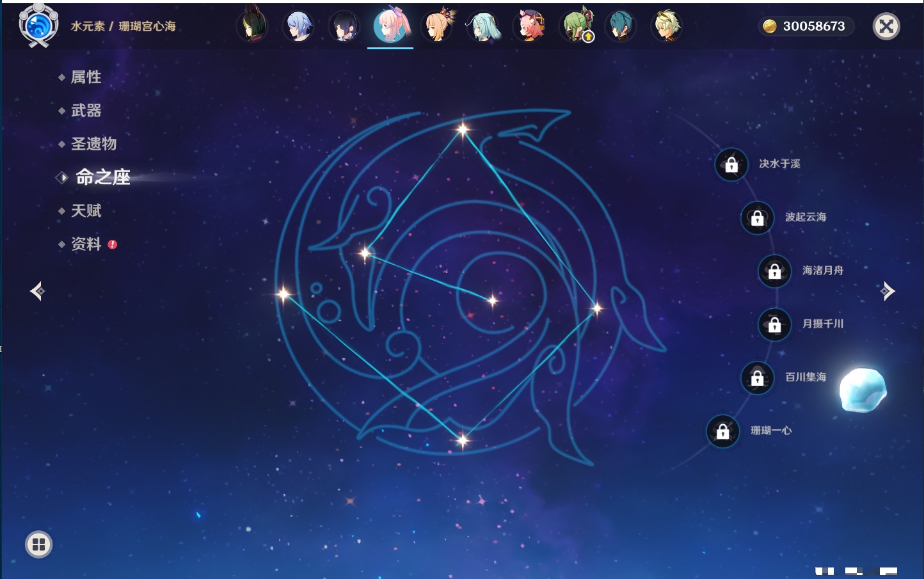The height and width of the screenshot is (579, 924).
Task: Click the star by the upper-left fish
Action: tap(365, 253)
